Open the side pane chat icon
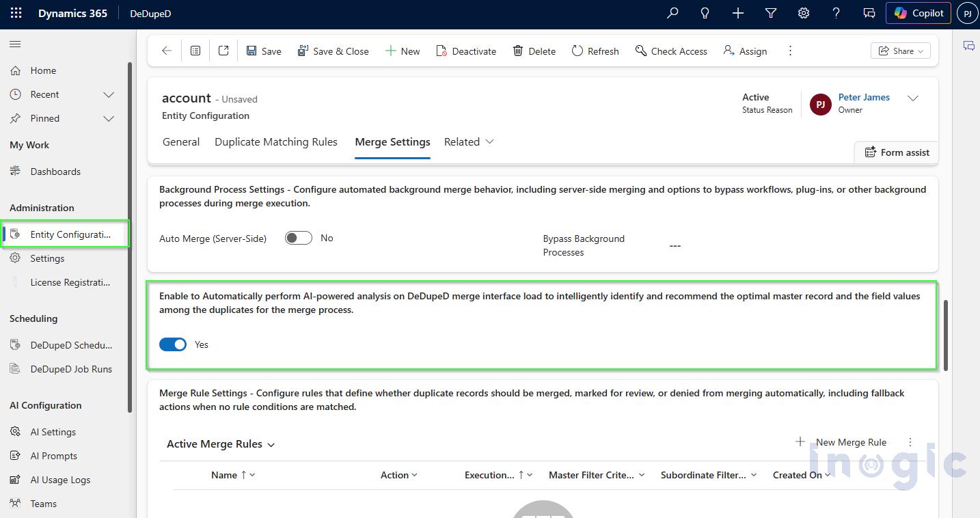This screenshot has width=980, height=518. click(x=968, y=46)
